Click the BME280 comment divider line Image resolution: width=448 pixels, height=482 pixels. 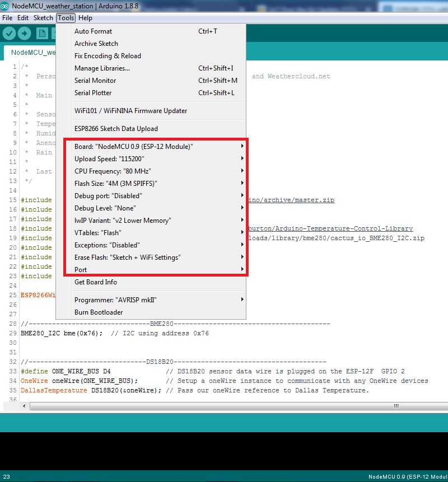(x=175, y=324)
